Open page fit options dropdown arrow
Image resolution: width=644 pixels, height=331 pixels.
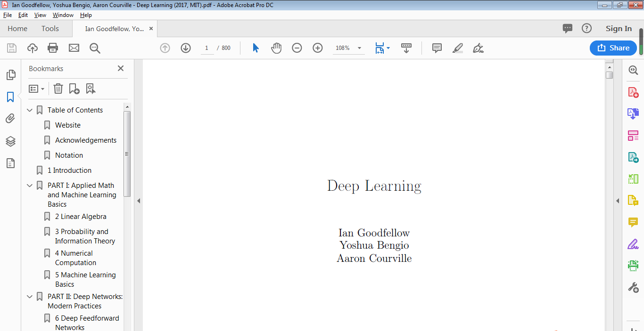[388, 48]
